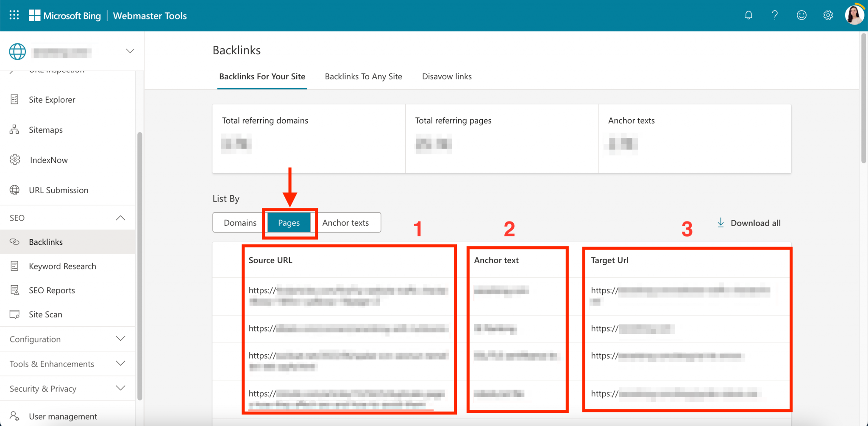
Task: Collapse the SEO section
Action: point(120,218)
